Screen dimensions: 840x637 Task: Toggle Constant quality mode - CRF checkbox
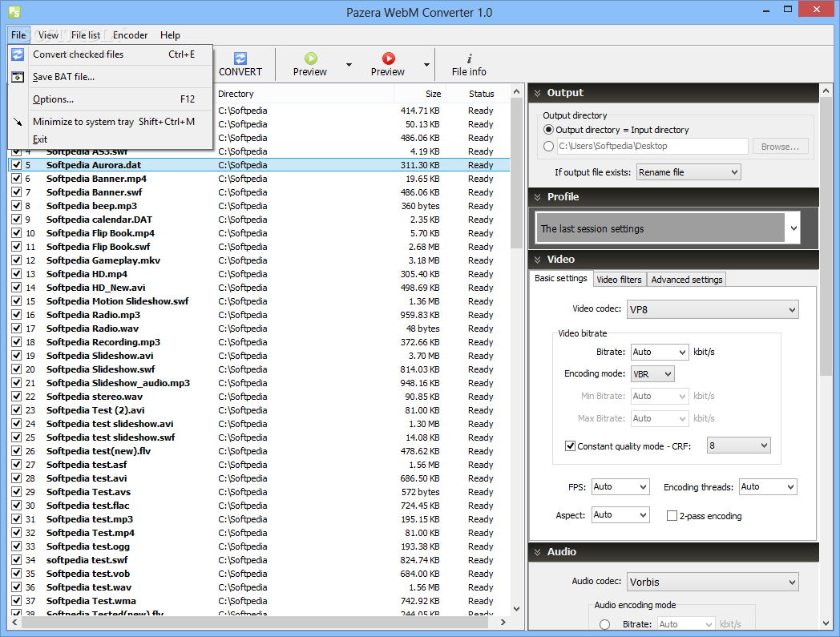(x=571, y=445)
